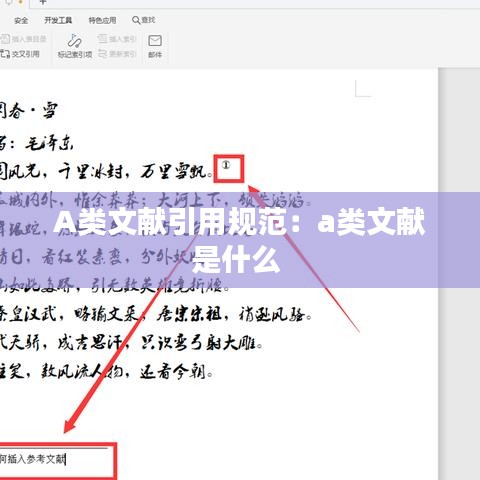The height and width of the screenshot is (480, 480).
Task: Click the footnote marker ① in red box
Action: (226, 165)
